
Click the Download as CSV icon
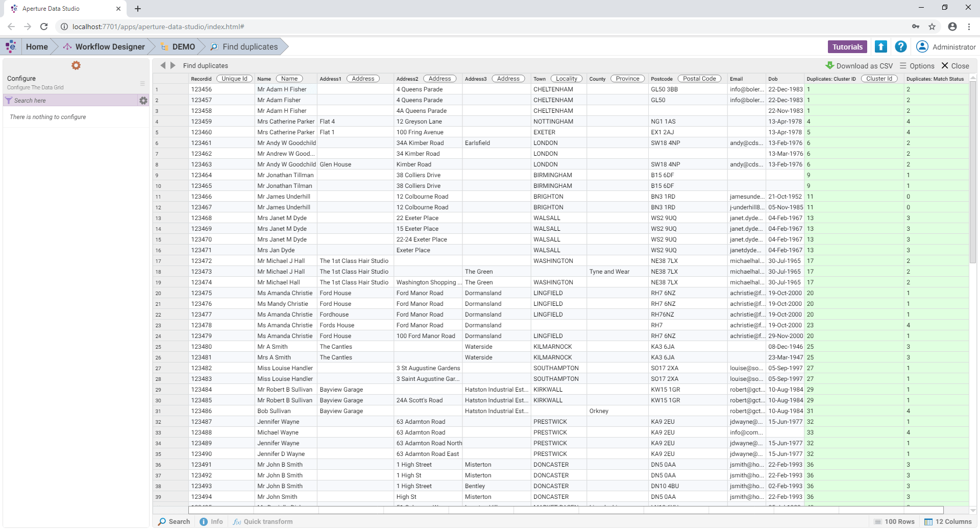click(x=829, y=65)
